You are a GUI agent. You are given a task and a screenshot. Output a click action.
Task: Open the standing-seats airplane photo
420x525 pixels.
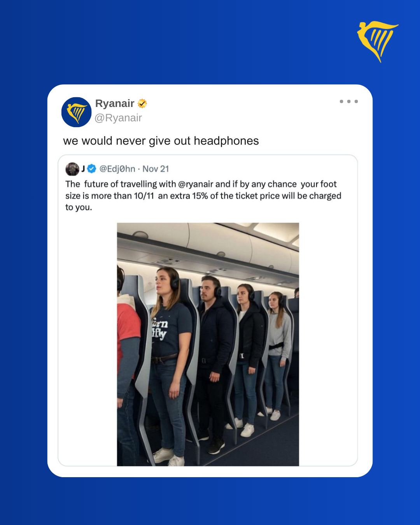pyautogui.click(x=208, y=344)
